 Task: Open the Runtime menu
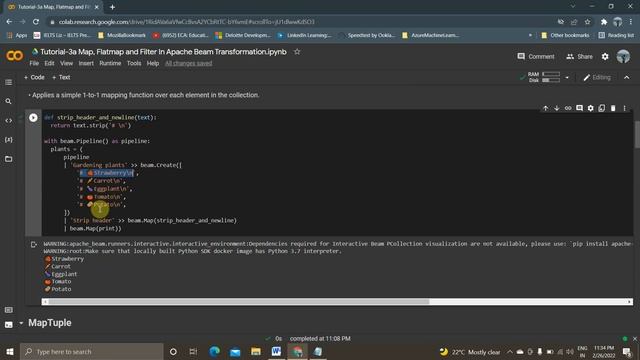pos(110,63)
